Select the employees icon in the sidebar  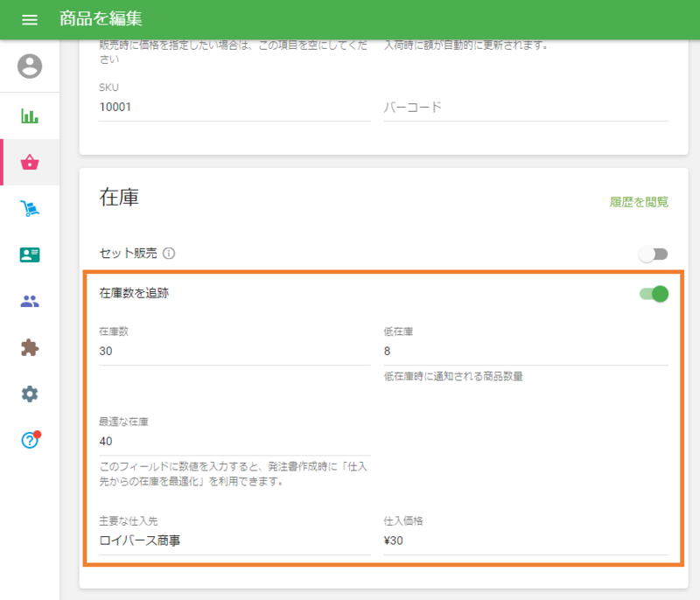coord(29,300)
